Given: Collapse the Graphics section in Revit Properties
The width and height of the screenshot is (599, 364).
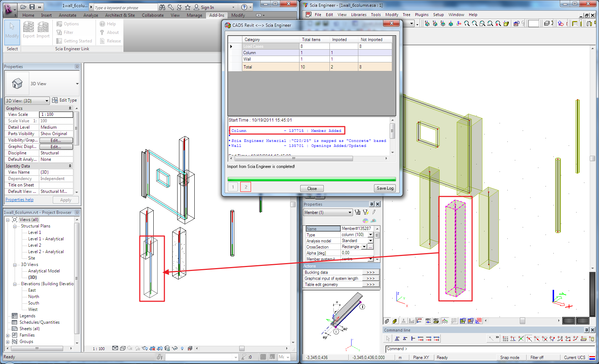Looking at the screenshot, I should click(70, 108).
